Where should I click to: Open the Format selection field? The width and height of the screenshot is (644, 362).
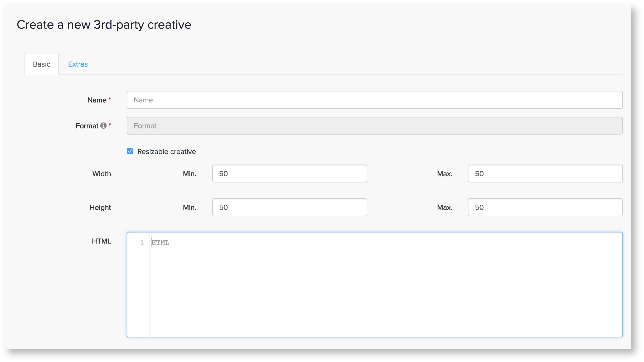[x=374, y=126]
